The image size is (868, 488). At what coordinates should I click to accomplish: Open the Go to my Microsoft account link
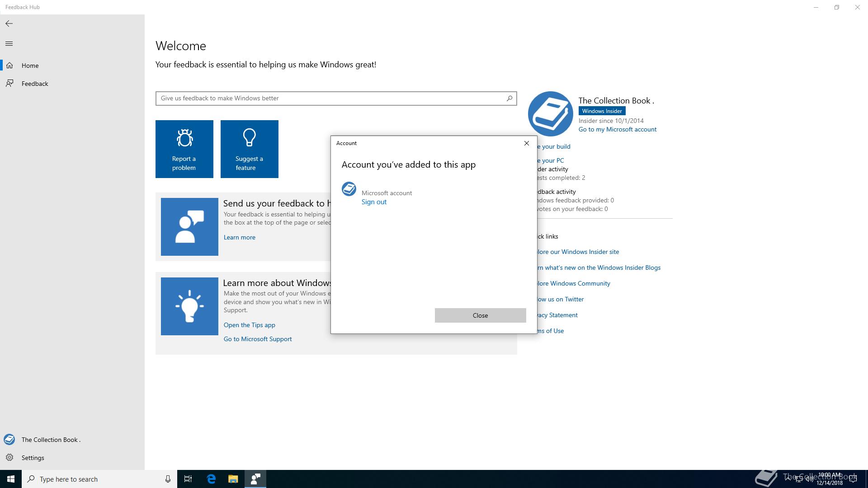617,129
